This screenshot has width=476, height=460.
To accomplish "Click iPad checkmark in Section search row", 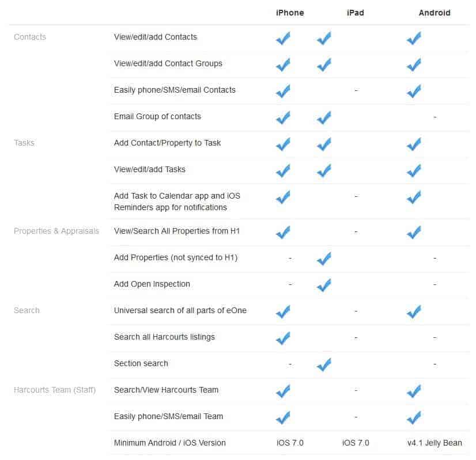I will point(324,364).
